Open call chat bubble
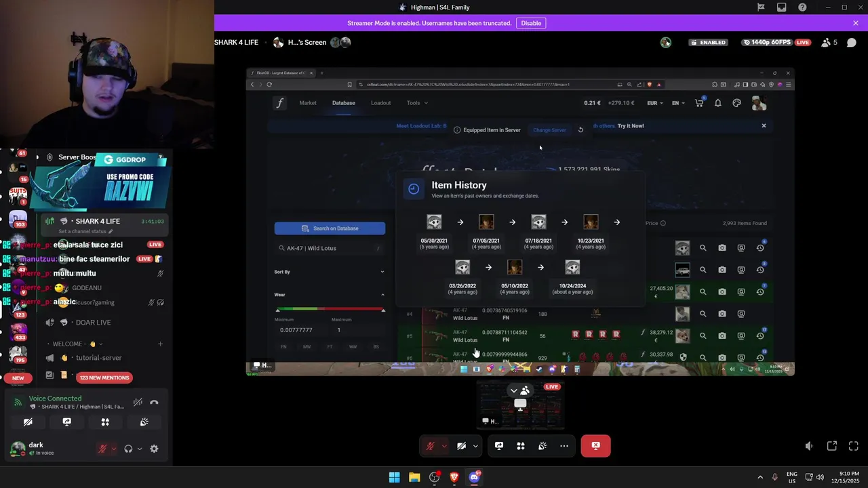 (852, 42)
